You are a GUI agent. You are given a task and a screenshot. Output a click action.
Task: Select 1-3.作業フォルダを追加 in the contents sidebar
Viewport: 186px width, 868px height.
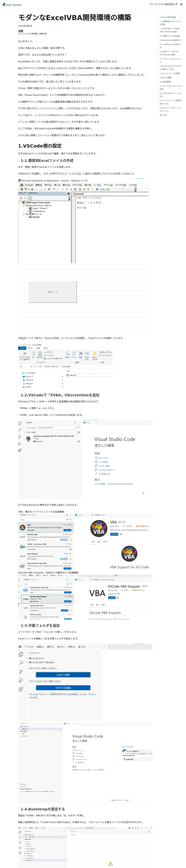pos(169,36)
